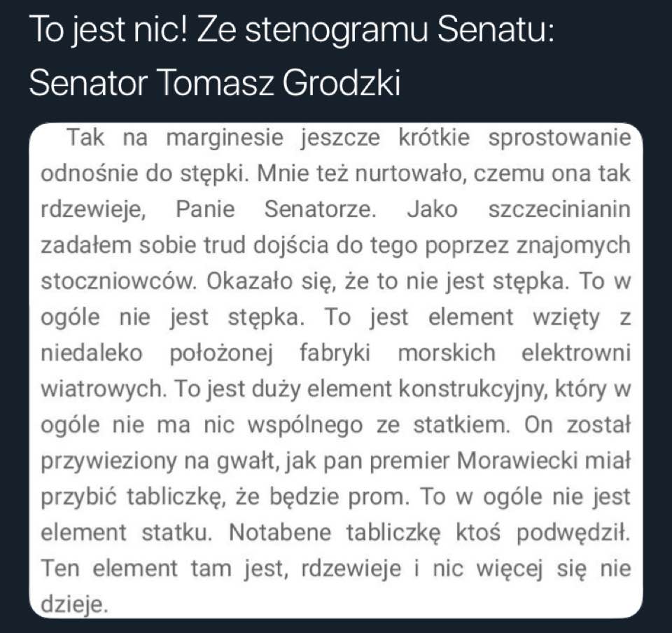
Task: Click the line beginning 'przybić tabliczkę'
Action: click(x=336, y=498)
